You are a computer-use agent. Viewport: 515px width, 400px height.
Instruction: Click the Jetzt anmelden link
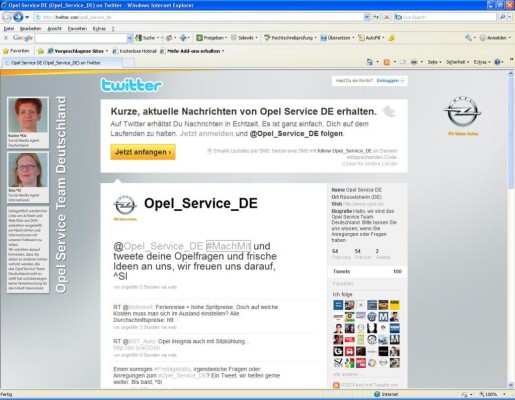pyautogui.click(x=207, y=134)
